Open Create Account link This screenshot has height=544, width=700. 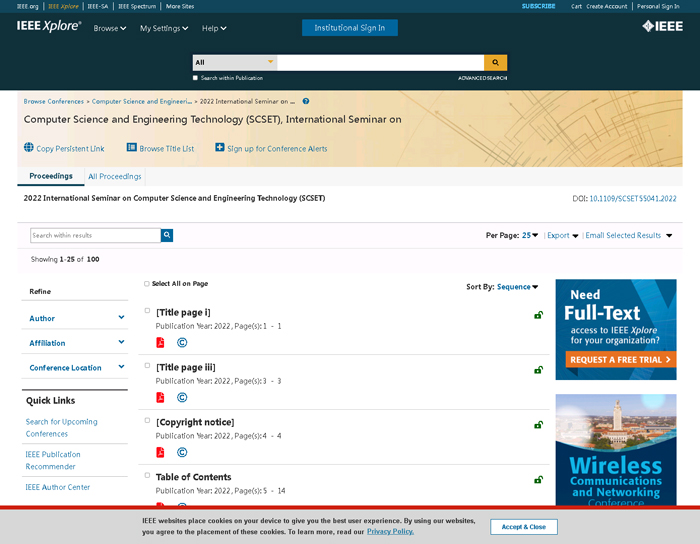click(x=606, y=6)
